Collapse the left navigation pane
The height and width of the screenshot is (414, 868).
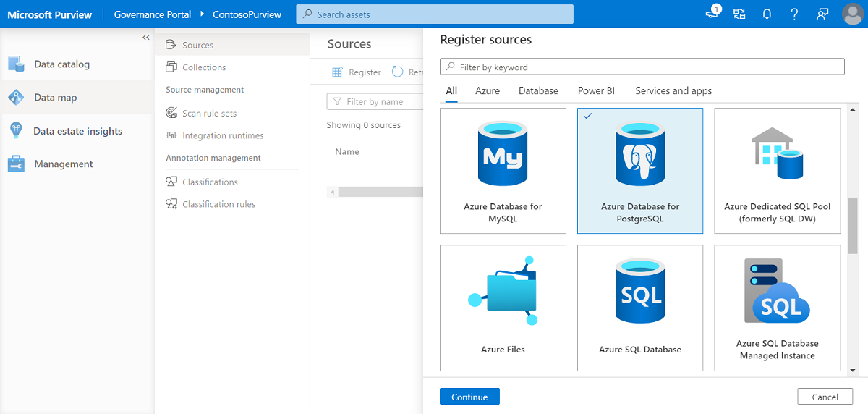pyautogui.click(x=146, y=38)
